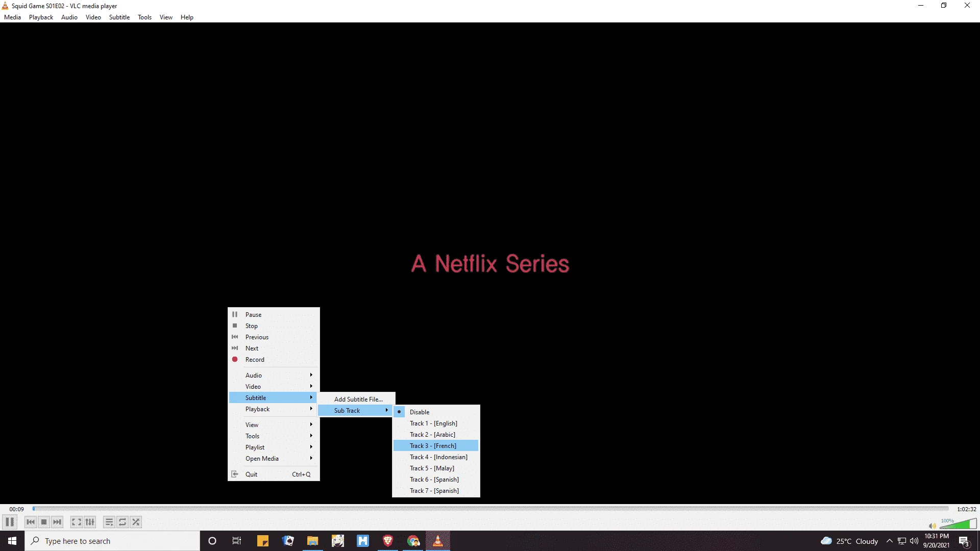Image resolution: width=980 pixels, height=551 pixels.
Task: Open File Explorer from the taskbar
Action: click(x=312, y=541)
